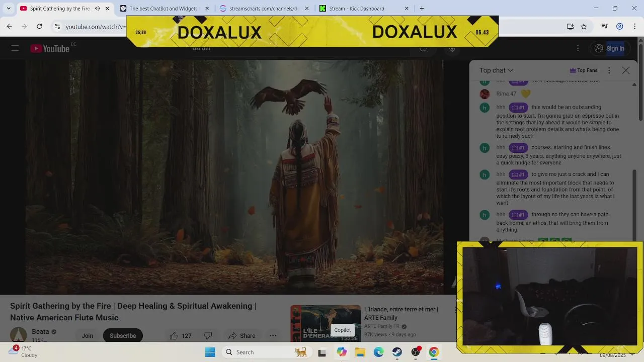Open OBS Studio from the taskbar
644x362 pixels.
(x=416, y=352)
